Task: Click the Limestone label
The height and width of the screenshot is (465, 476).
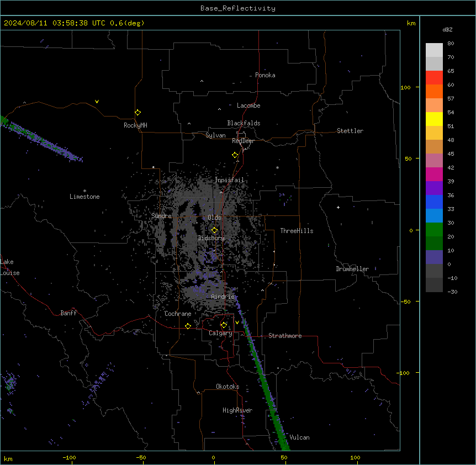Action: [x=84, y=197]
